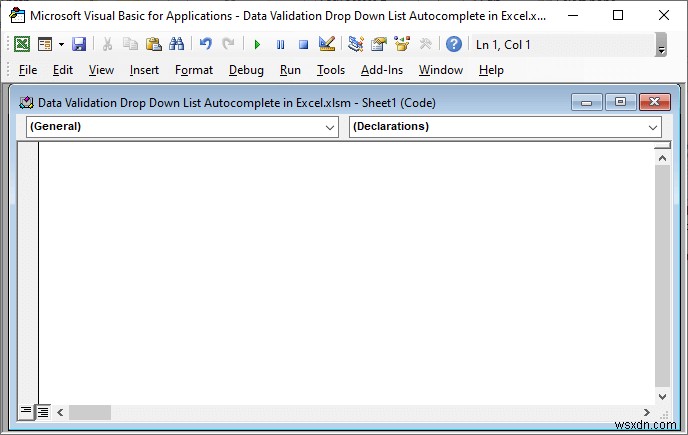Click the split bar above vertical scrollbar
Viewport: 688px width, 435px height.
(662, 145)
